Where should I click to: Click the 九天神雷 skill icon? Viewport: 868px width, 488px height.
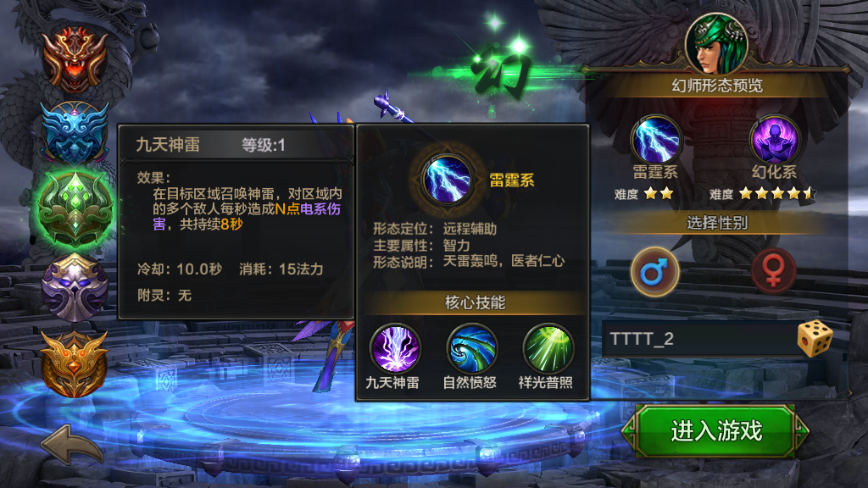click(395, 348)
